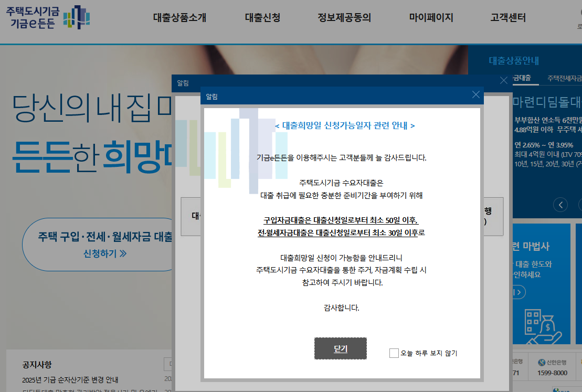Click the previous arrow in 대출상품안내

coord(560,205)
